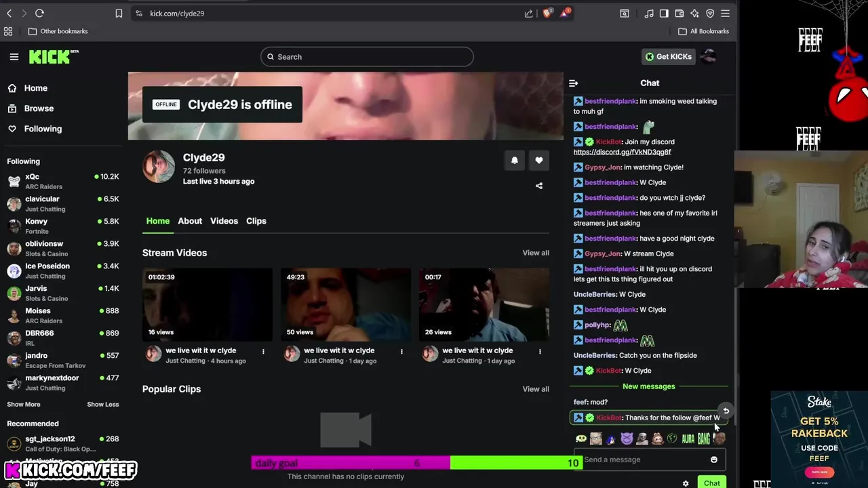Toggle follow heart for Clyde29

[x=539, y=161]
